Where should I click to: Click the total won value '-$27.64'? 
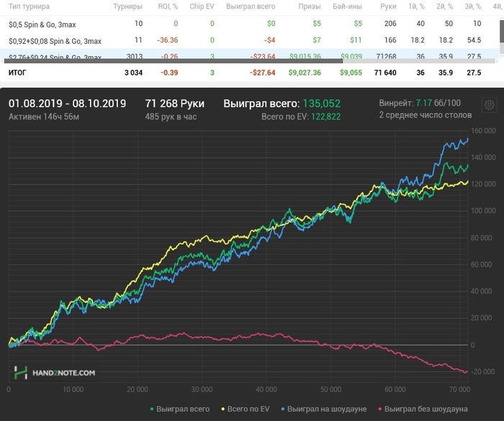click(x=262, y=73)
